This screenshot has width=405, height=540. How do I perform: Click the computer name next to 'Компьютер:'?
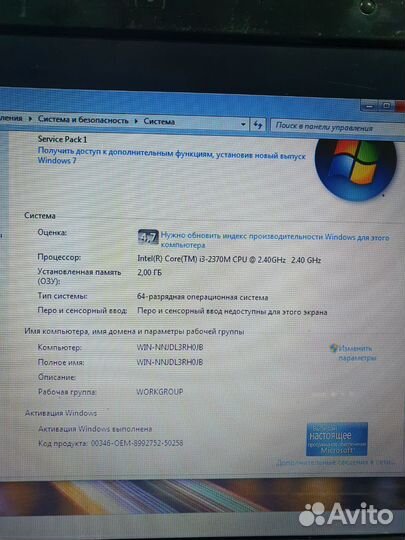point(170,347)
